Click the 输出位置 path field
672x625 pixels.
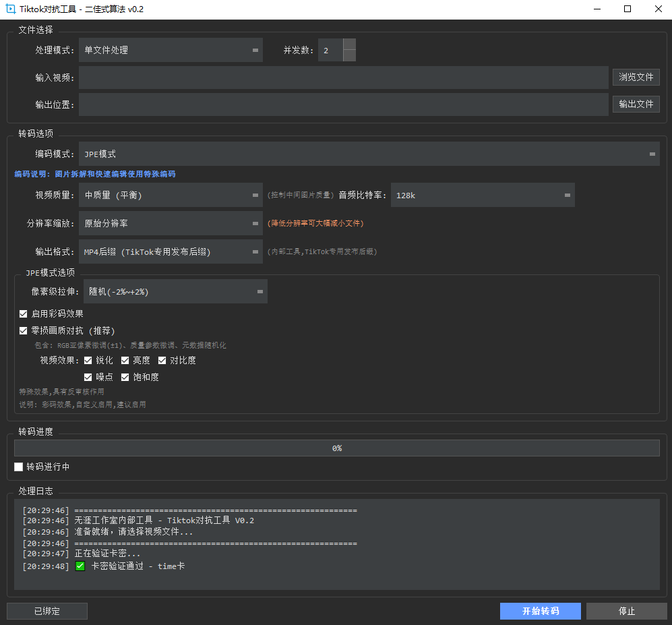343,105
